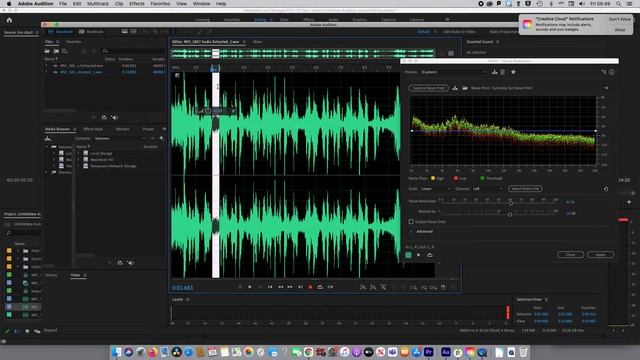Click the Fast Forward button in transport

click(x=290, y=287)
